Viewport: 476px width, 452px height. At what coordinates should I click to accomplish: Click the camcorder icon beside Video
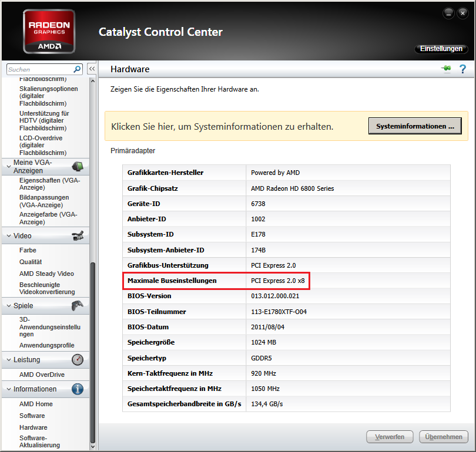pyautogui.click(x=78, y=235)
